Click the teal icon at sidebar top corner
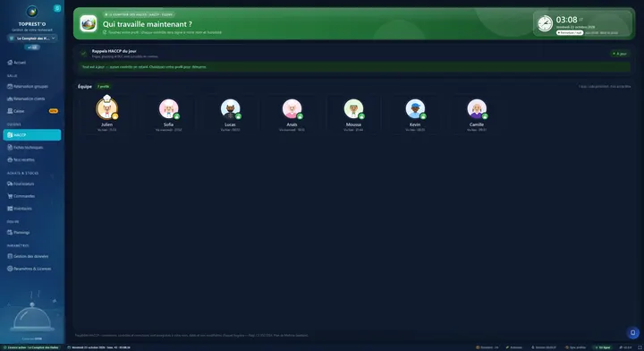The height and width of the screenshot is (351, 644). 57,8
